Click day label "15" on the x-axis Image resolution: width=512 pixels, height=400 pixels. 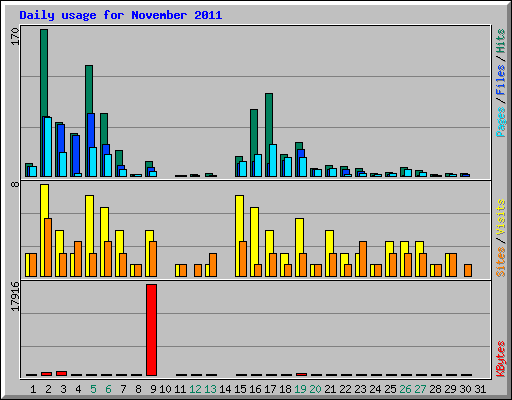point(240,389)
